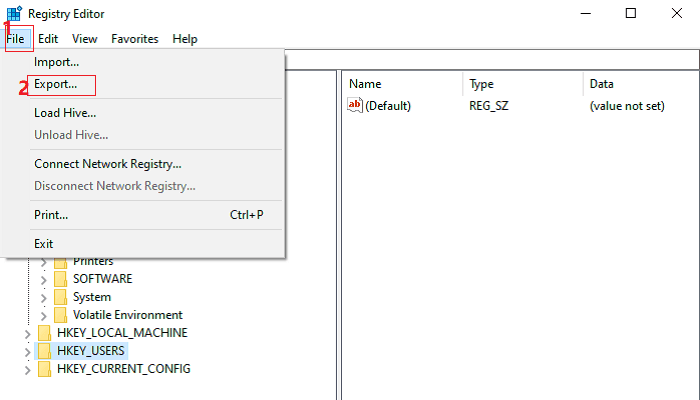Screen dimensions: 700x400
Task: Open the View menu
Action: pos(84,39)
